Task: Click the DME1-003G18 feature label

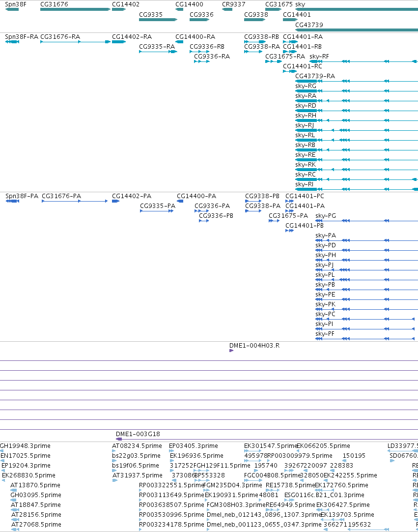Action: click(x=138, y=434)
